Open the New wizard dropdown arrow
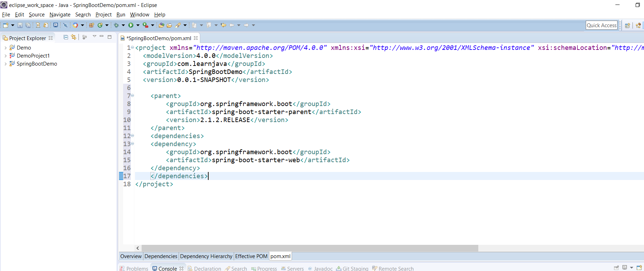Screen dimensions: 644x271 pyautogui.click(x=13, y=25)
